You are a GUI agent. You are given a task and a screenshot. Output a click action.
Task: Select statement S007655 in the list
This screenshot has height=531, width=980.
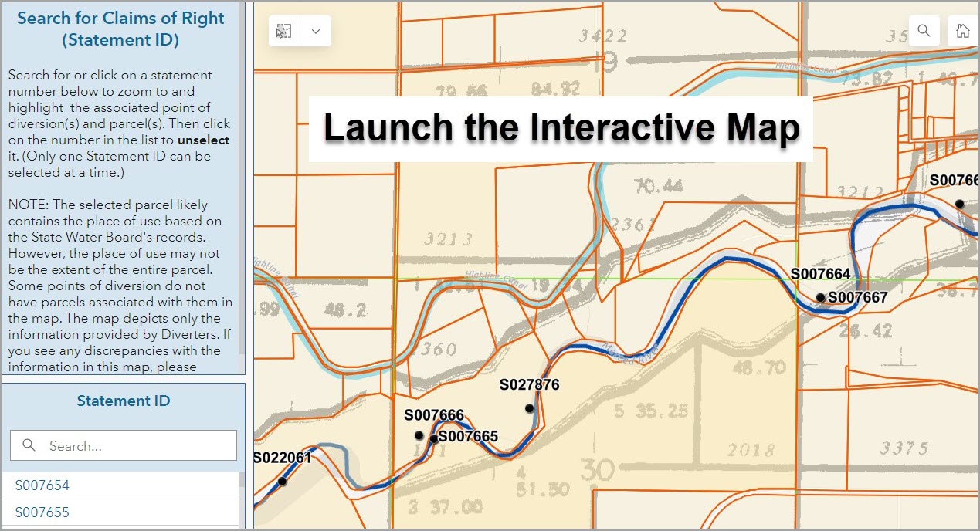pyautogui.click(x=42, y=512)
